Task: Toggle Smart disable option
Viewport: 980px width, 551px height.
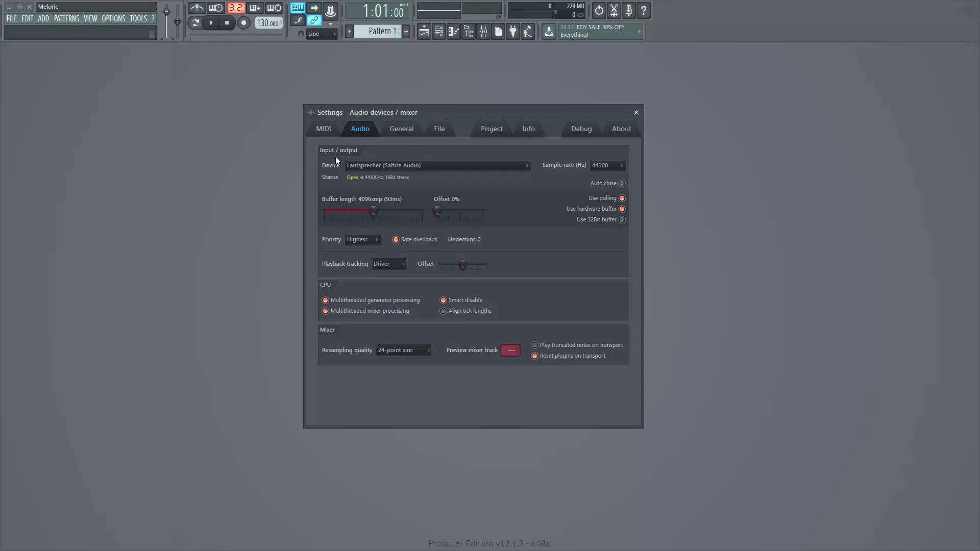Action: (x=443, y=300)
